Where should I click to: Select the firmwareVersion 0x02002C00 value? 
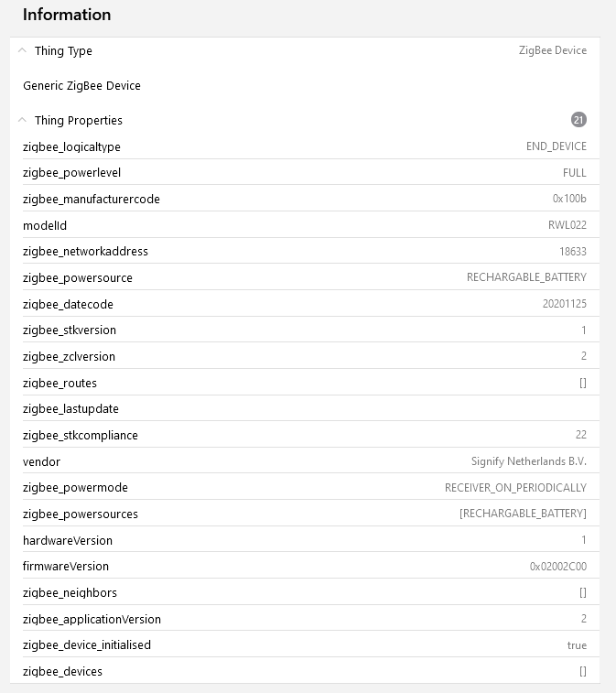tap(557, 567)
